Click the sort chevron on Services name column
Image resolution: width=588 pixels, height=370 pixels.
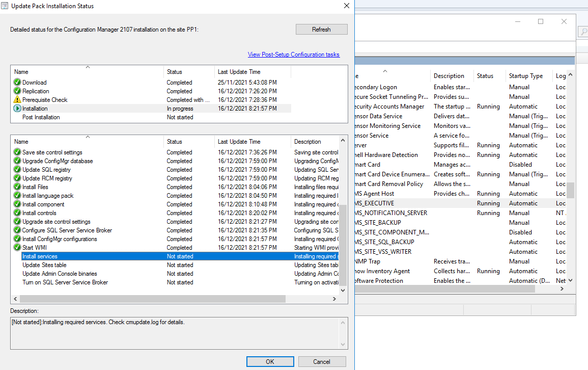click(385, 71)
